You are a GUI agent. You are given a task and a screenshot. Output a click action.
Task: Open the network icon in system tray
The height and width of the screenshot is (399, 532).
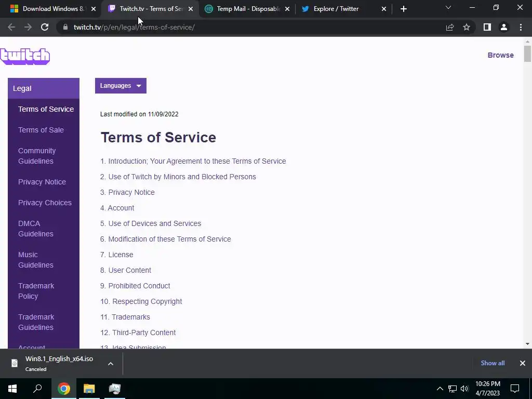click(x=453, y=389)
